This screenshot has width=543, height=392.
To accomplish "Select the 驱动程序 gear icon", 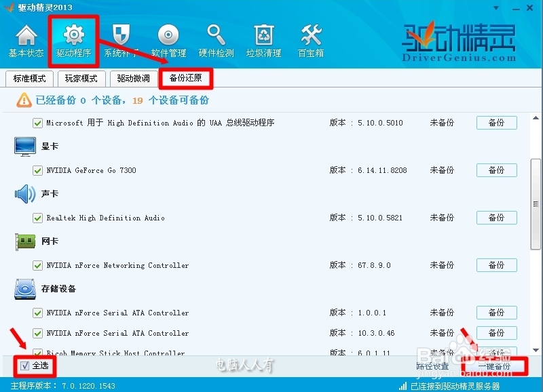I will (73, 35).
